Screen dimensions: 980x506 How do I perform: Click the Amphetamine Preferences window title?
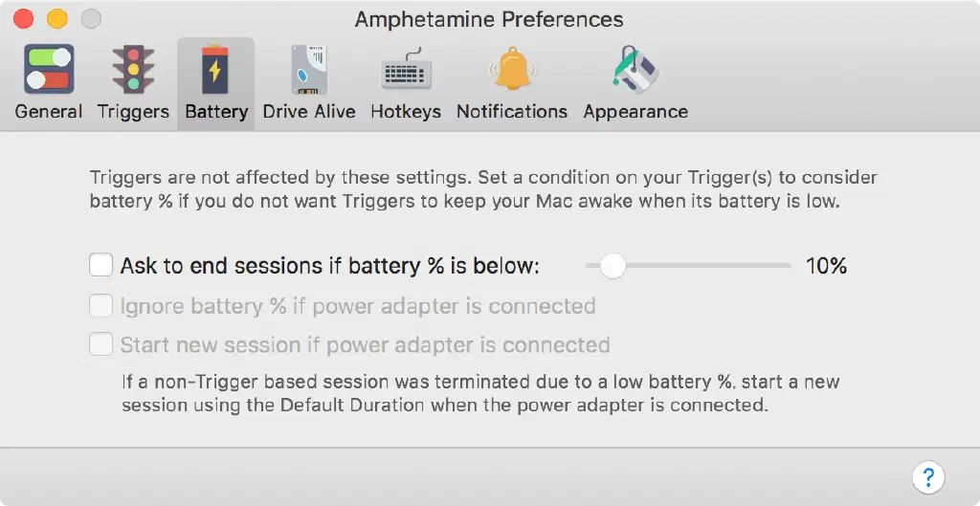pyautogui.click(x=489, y=19)
